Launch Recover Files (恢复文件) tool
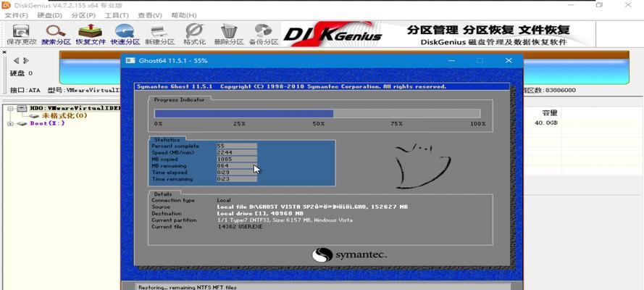The width and height of the screenshot is (644, 290). pyautogui.click(x=91, y=35)
